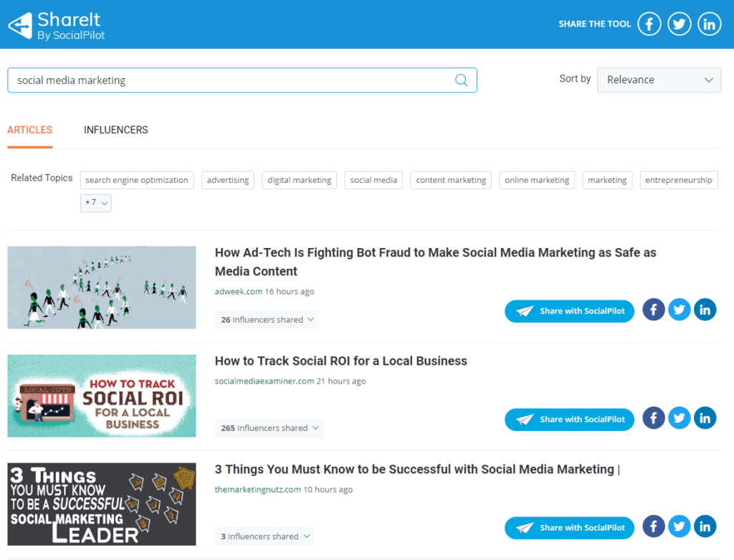Viewport: 734px width, 560px height.
Task: Open 3 Things You Must Know article title
Action: (417, 469)
